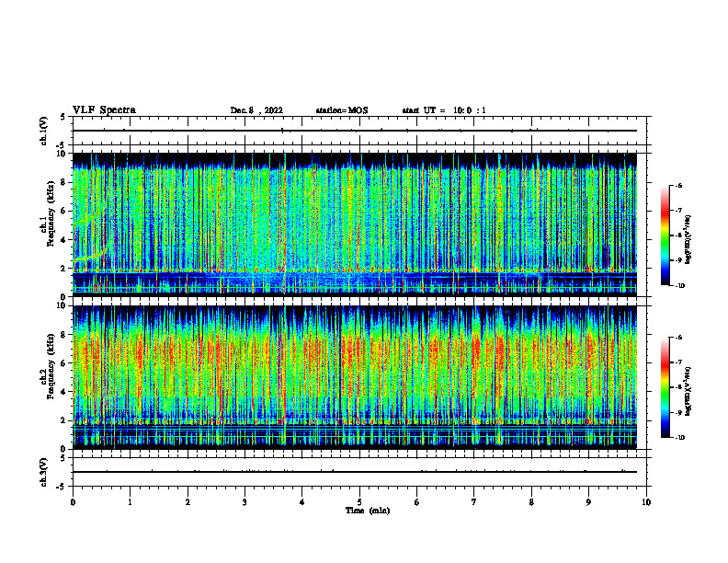Click the "VLF Spectra" title text
Screen dimensions: 728x563
point(104,110)
